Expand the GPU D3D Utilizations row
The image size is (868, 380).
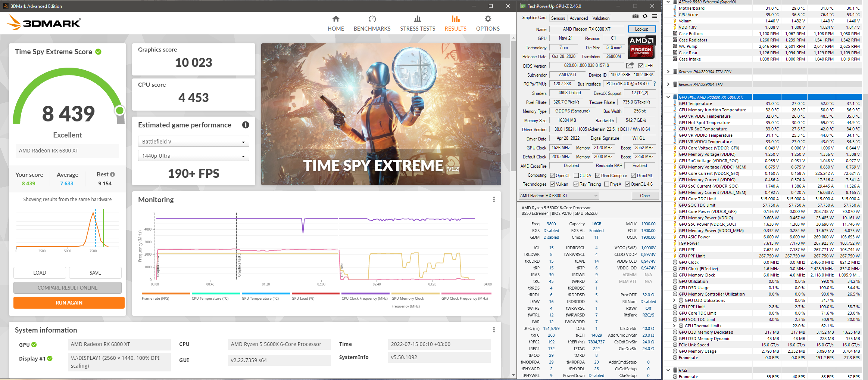tap(674, 300)
